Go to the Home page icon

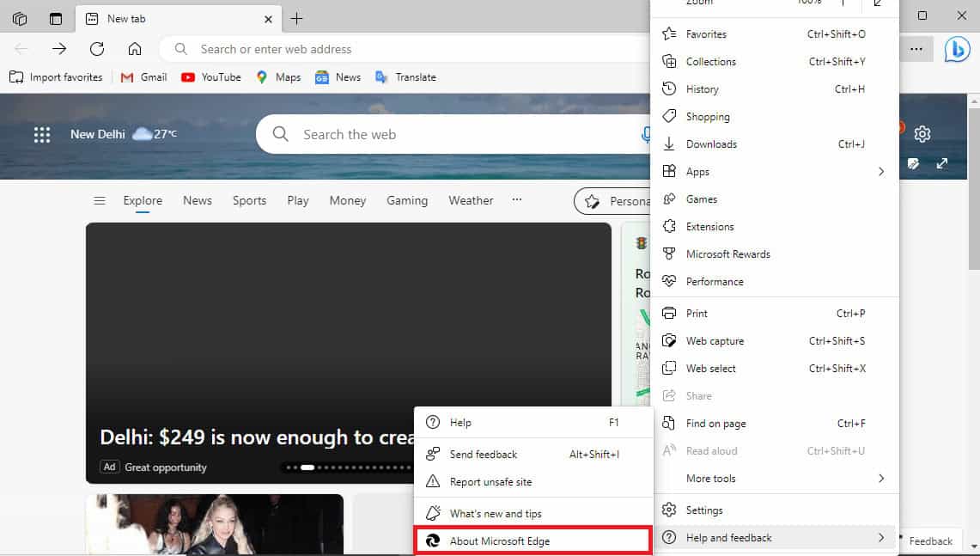134,49
